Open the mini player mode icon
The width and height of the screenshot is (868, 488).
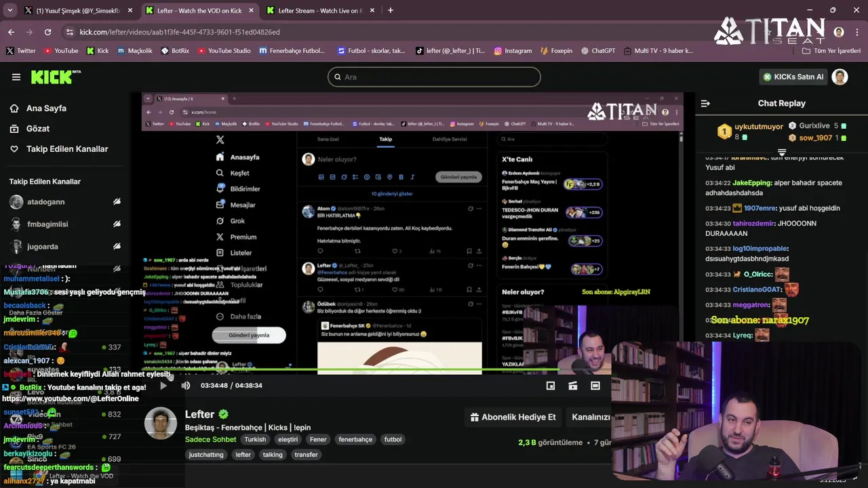tap(551, 386)
